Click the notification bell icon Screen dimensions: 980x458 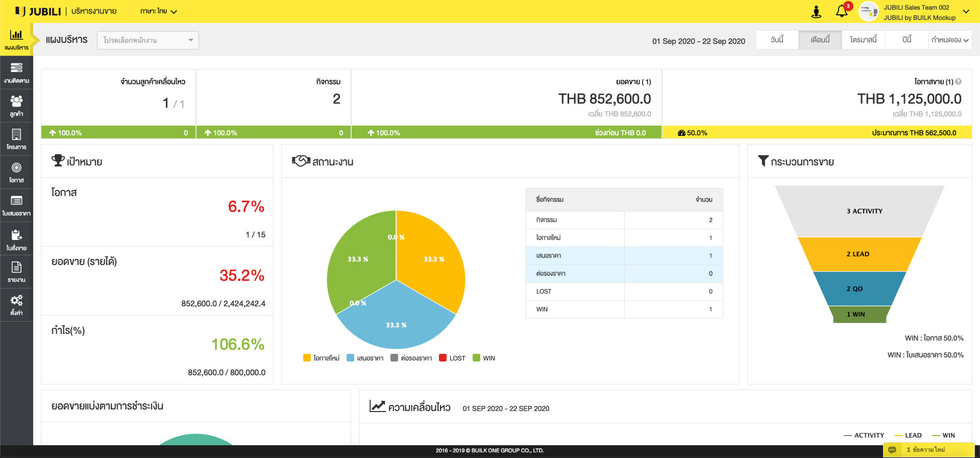point(842,11)
